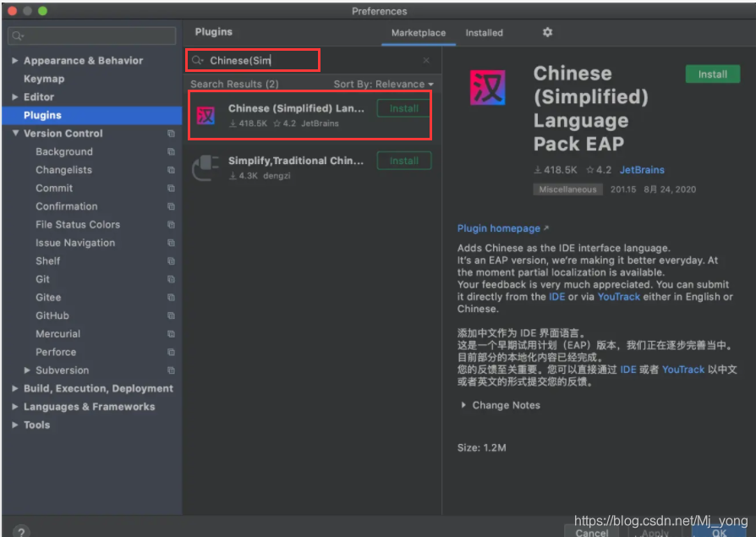Image resolution: width=756 pixels, height=537 pixels.
Task: Open the Mercurial settings page
Action: (58, 334)
